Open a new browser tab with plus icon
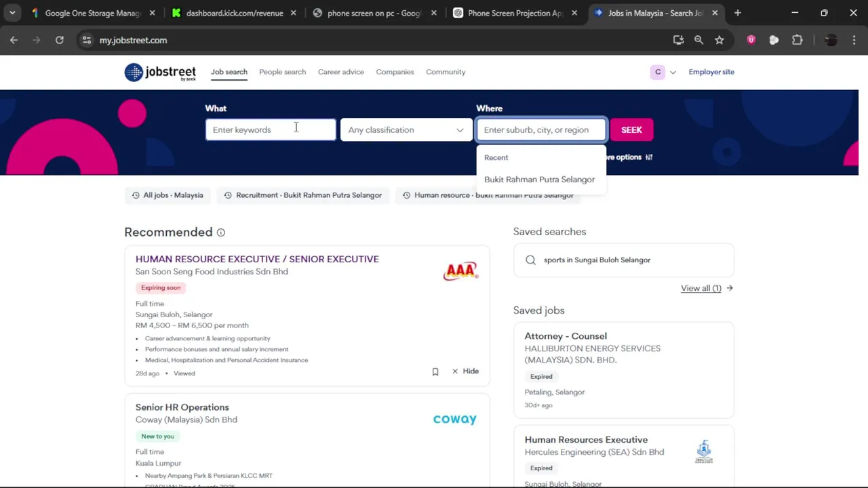868x488 pixels. tap(738, 13)
